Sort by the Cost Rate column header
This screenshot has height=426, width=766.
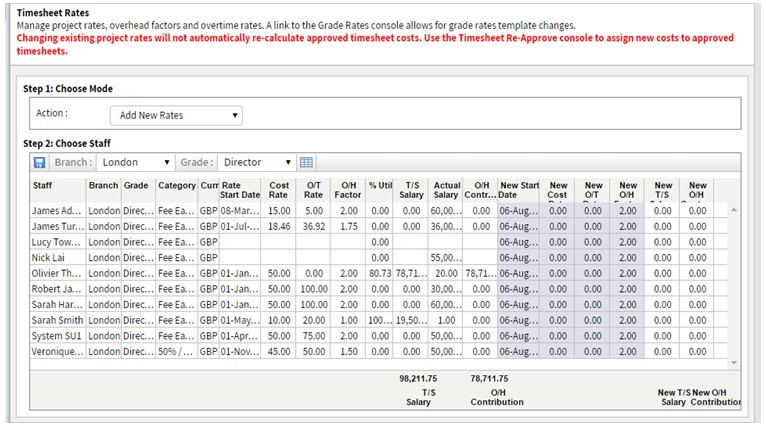278,190
